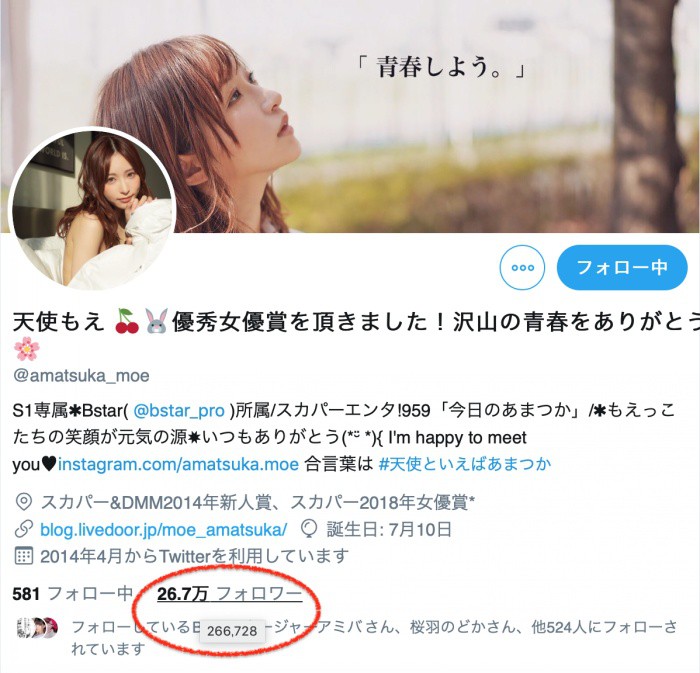700x673 pixels.
Task: Open the three-dot more options button
Action: (x=522, y=267)
